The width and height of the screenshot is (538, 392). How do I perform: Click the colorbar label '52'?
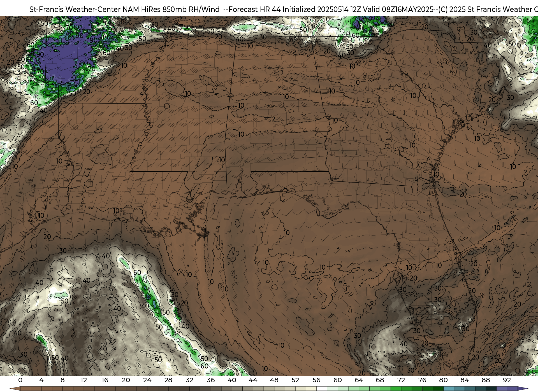pyautogui.click(x=295, y=380)
